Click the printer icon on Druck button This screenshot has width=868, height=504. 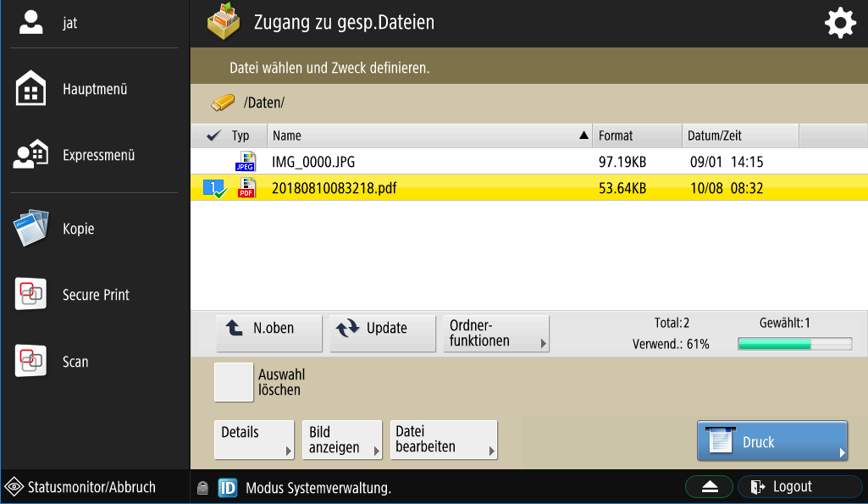[x=720, y=440]
